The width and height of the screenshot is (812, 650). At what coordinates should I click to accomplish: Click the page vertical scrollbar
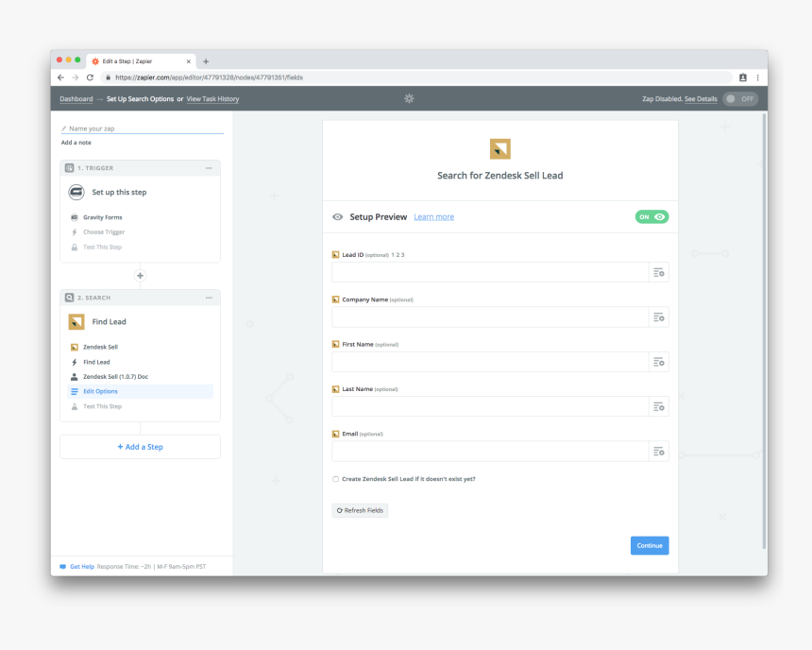(764, 332)
